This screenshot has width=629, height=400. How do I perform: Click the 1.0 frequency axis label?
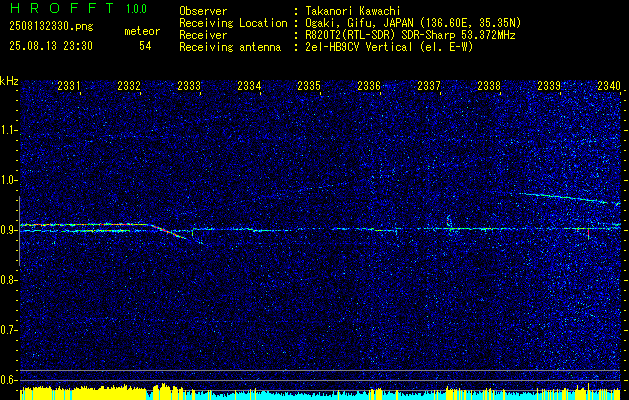tap(8, 180)
